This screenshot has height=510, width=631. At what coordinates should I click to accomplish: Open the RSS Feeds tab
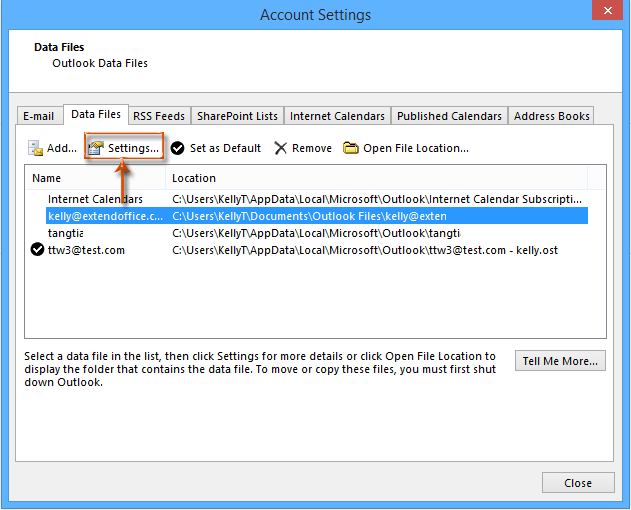(159, 116)
